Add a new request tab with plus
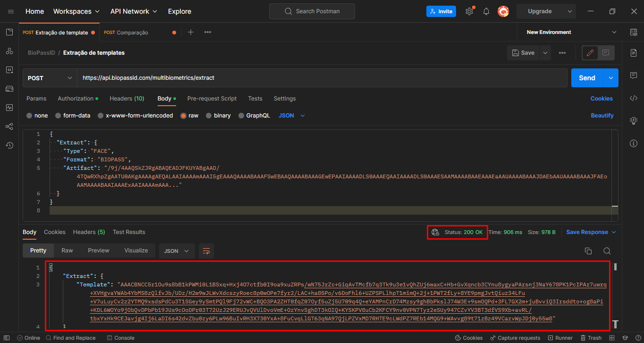 point(191,32)
